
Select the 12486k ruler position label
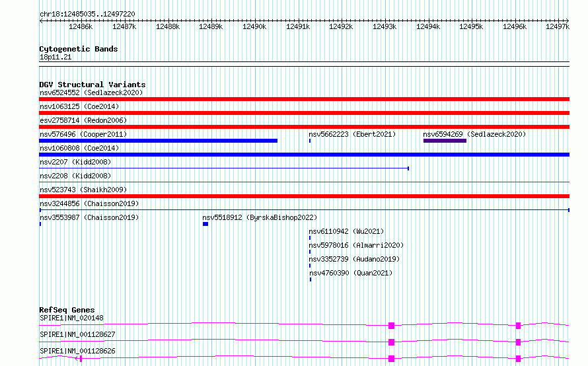coord(81,26)
